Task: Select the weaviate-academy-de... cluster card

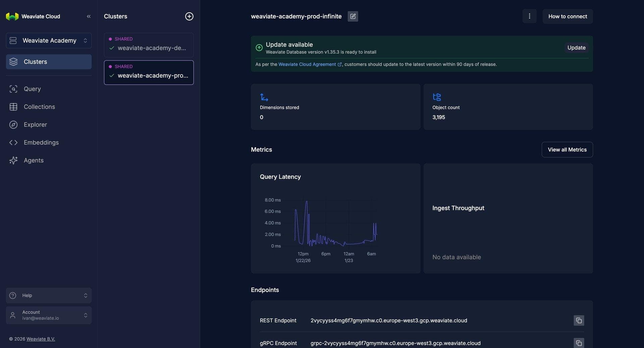Action: click(x=149, y=45)
